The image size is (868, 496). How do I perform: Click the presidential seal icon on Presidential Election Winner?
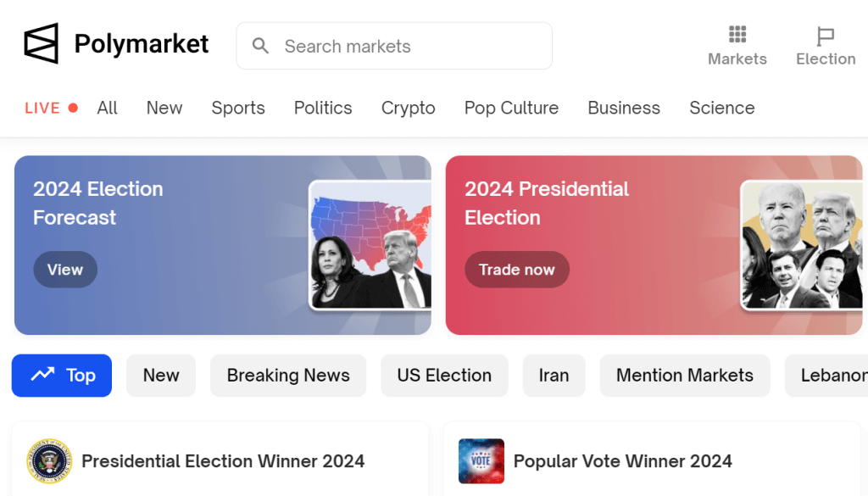click(x=48, y=461)
